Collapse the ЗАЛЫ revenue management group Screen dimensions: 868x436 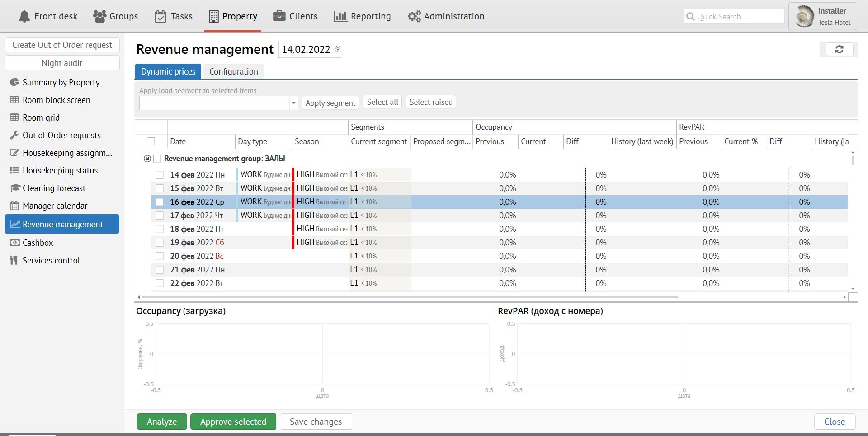coord(147,159)
